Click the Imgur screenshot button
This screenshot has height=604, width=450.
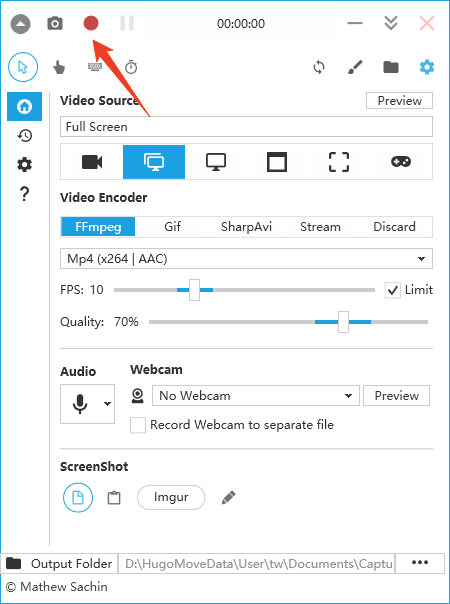[x=171, y=497]
